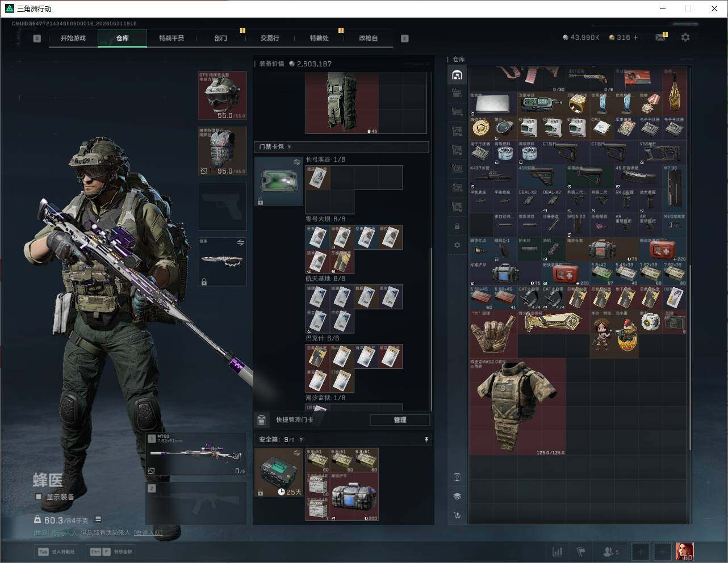Select the empty weapon slot 2
Screen dimensions: 728x563
point(196,503)
